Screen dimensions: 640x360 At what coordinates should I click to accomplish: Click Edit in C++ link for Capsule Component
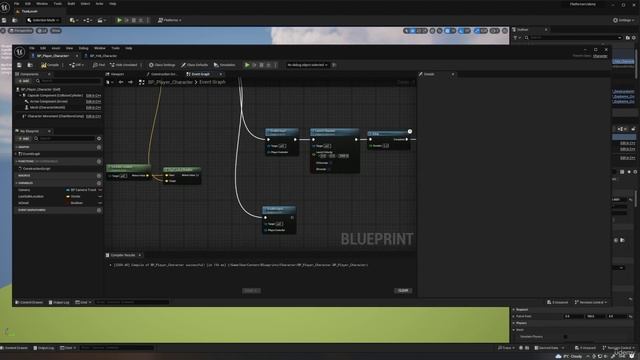click(x=93, y=96)
